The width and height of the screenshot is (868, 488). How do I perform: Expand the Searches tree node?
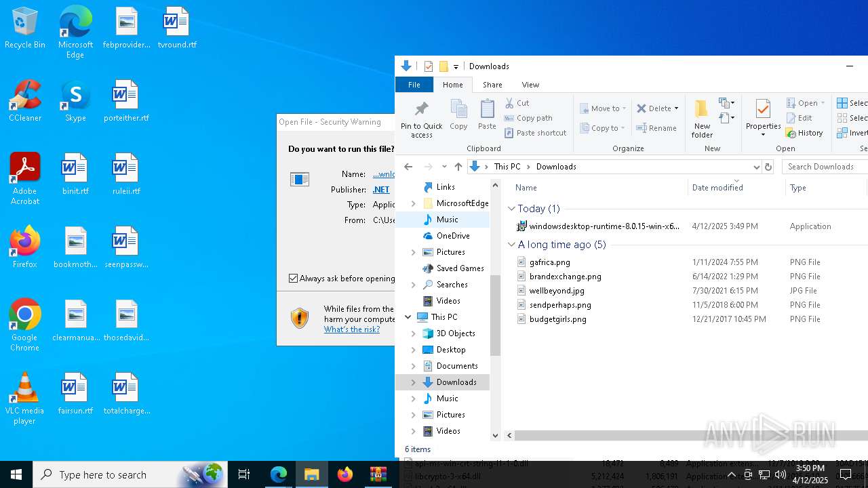click(414, 285)
